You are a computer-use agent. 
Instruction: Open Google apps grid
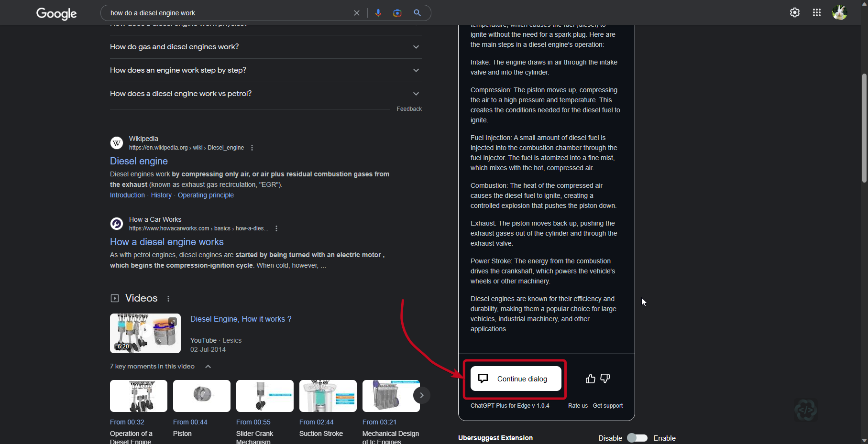tap(817, 13)
